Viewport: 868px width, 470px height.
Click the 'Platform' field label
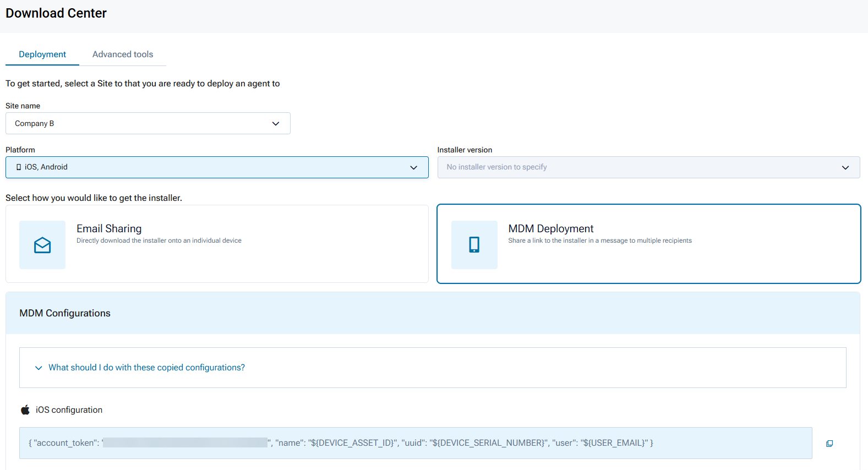(20, 150)
